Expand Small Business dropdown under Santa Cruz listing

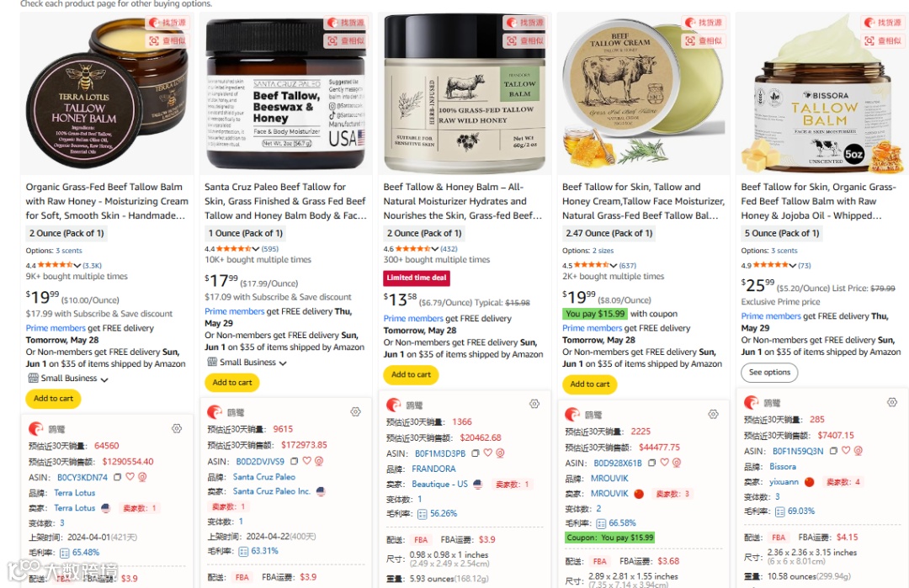(x=247, y=363)
